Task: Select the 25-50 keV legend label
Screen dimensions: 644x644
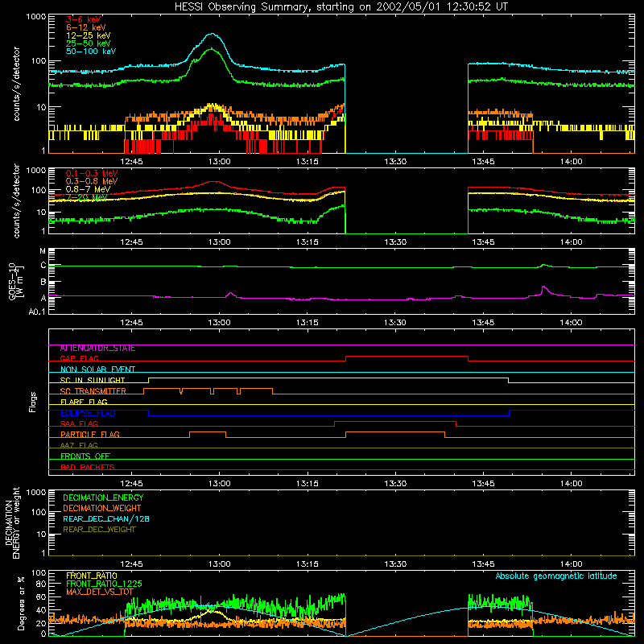Action: (x=89, y=43)
